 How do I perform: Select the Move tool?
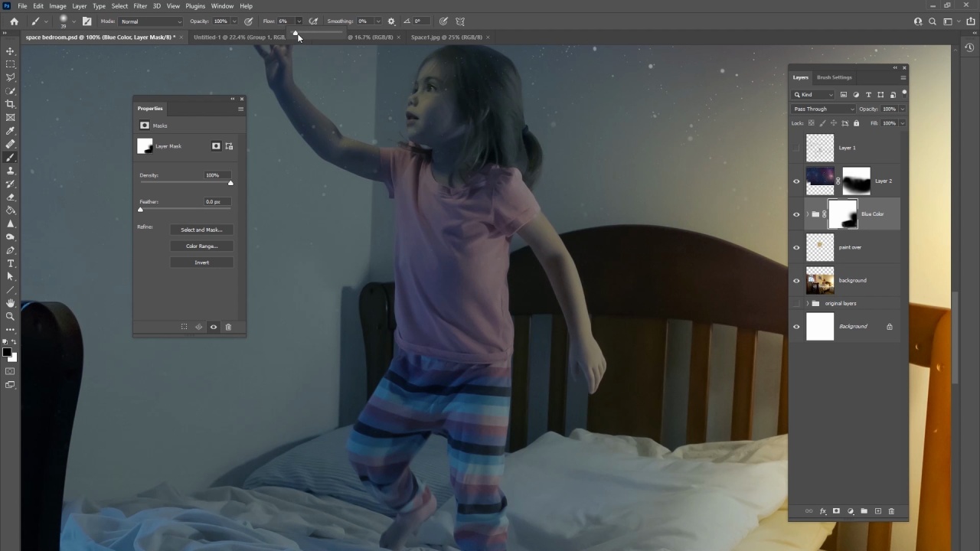coord(10,51)
